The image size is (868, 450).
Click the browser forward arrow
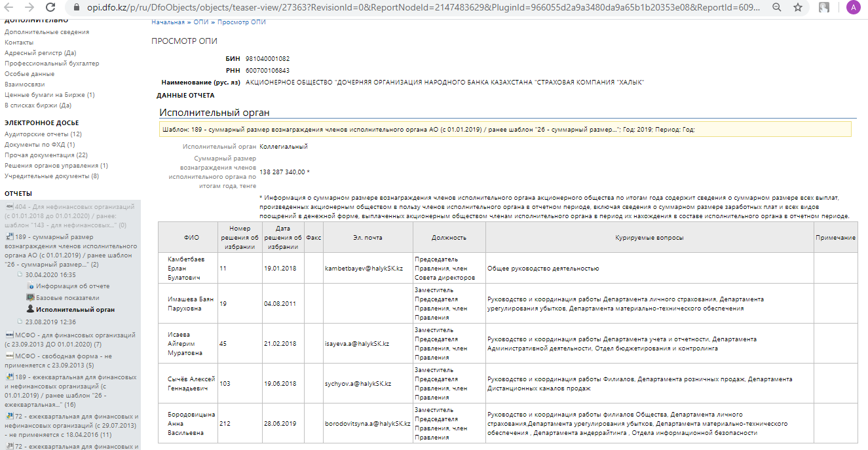point(29,8)
